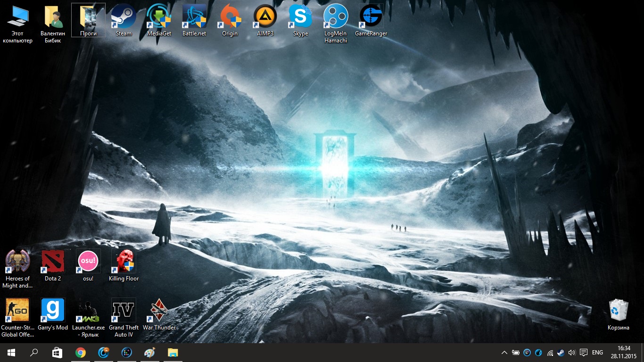Image resolution: width=644 pixels, height=362 pixels.
Task: Click the blue swirl taskbar icon with orange badge
Action: 104,353
